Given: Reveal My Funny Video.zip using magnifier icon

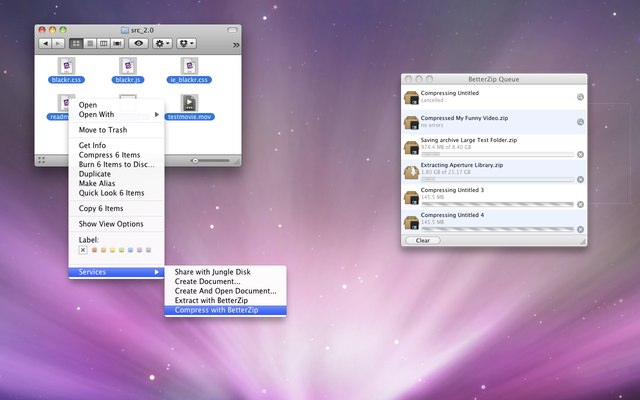Looking at the screenshot, I should pyautogui.click(x=579, y=122).
